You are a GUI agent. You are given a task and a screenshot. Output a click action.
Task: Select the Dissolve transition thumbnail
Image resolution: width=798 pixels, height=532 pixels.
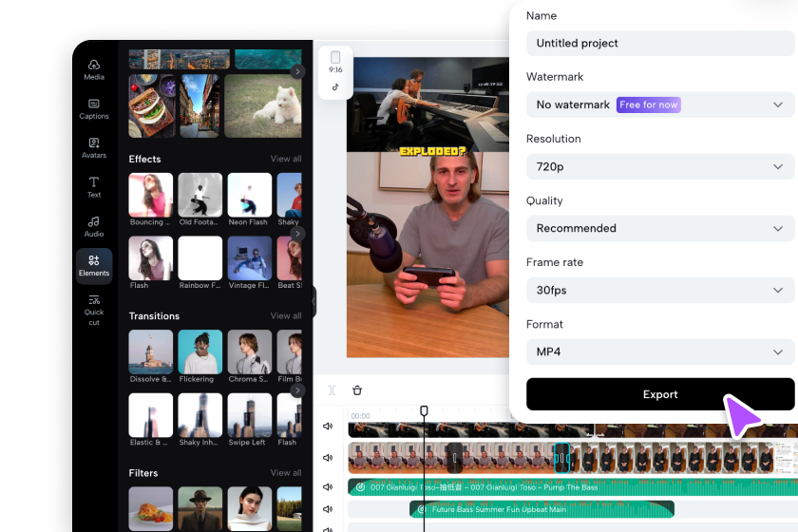tap(151, 351)
